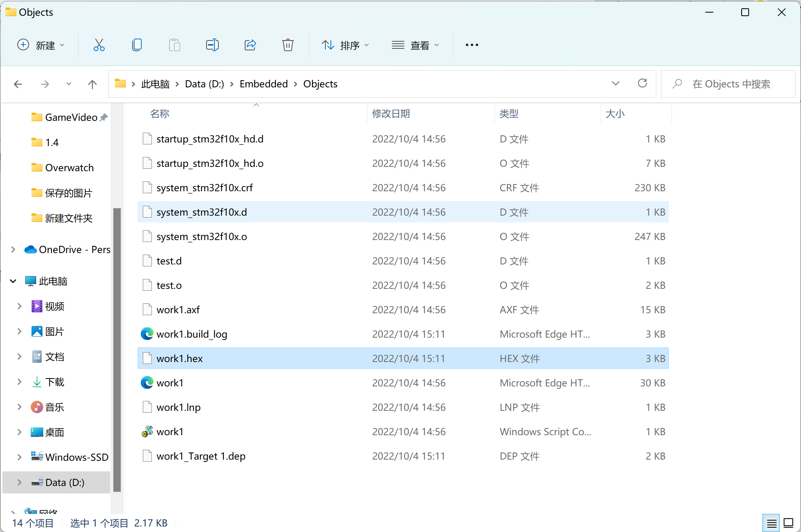The height and width of the screenshot is (532, 801).
Task: Select the test.d file
Action: (403, 261)
